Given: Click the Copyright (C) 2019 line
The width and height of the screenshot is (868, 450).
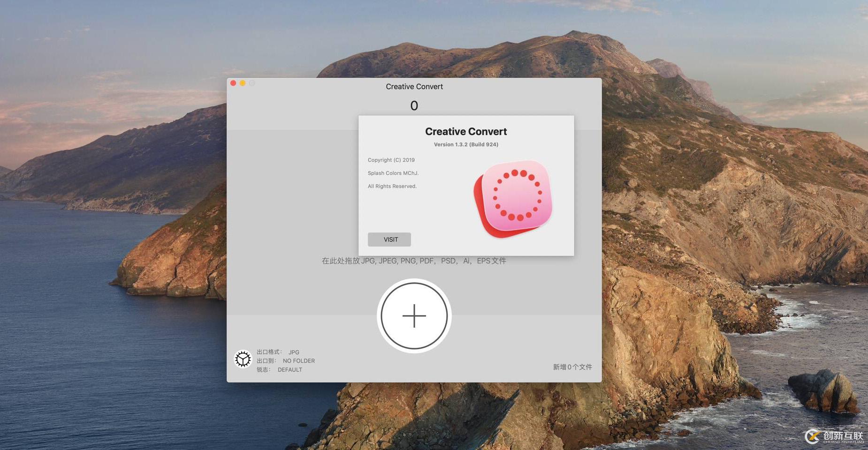Looking at the screenshot, I should coord(391,160).
